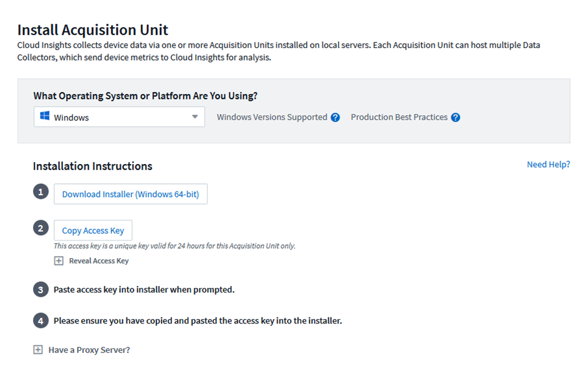Click the step 1 number badge
The width and height of the screenshot is (588, 384).
tap(41, 193)
